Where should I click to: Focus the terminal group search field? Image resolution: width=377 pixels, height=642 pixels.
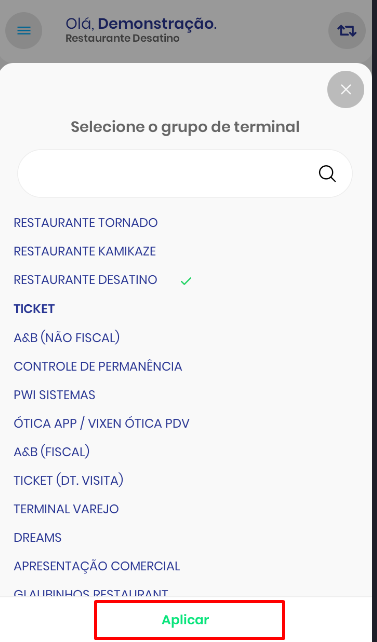click(x=185, y=174)
